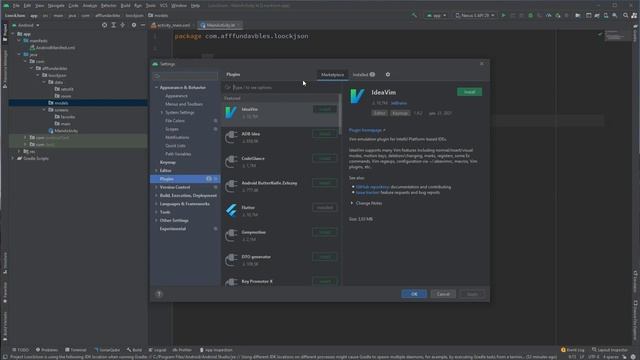Open the Nexus device selector dropdown
The height and width of the screenshot is (360, 640).
pyautogui.click(x=475, y=16)
